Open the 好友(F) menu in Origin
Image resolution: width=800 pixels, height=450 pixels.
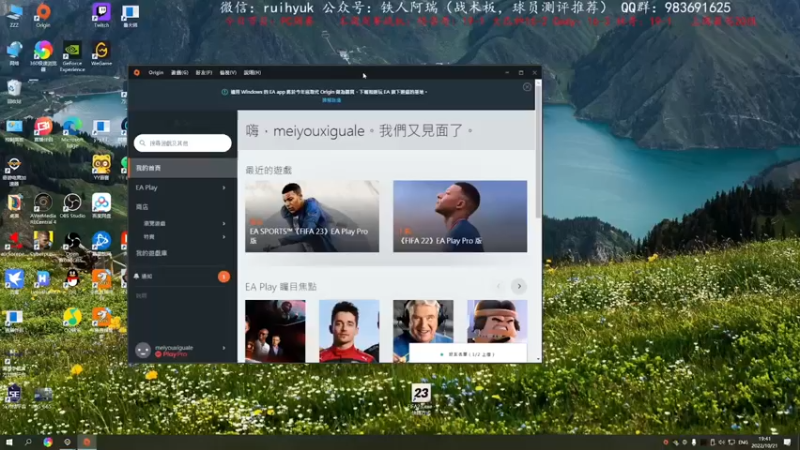tap(204, 72)
